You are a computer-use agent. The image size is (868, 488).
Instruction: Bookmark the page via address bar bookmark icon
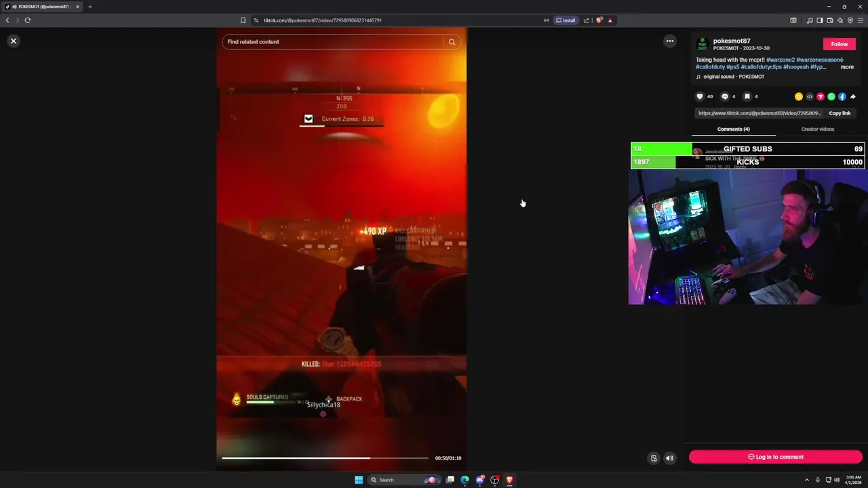(x=243, y=20)
